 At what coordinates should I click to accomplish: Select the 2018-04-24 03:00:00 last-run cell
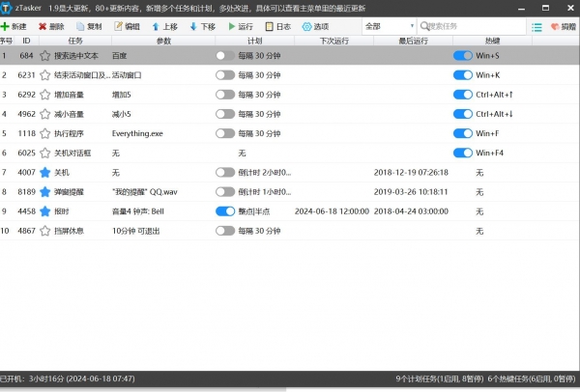(x=411, y=211)
